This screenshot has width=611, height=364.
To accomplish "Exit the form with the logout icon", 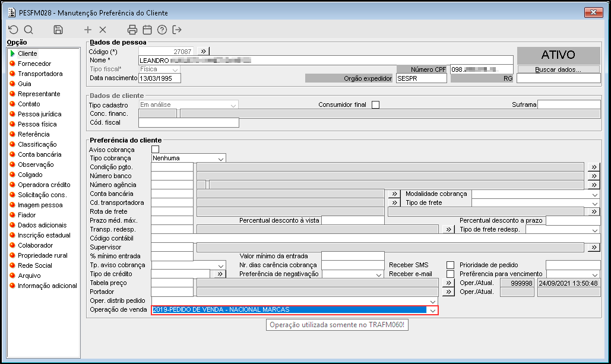I will (177, 30).
